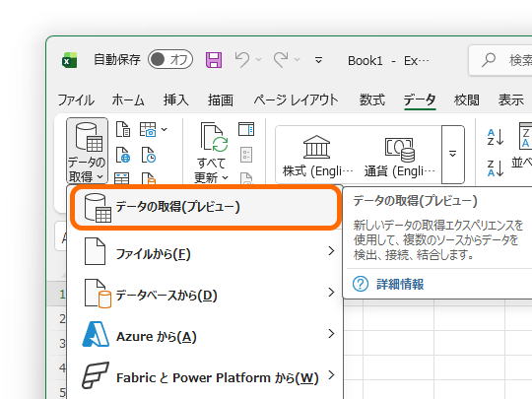Click the greyed Properties icon

point(246,155)
